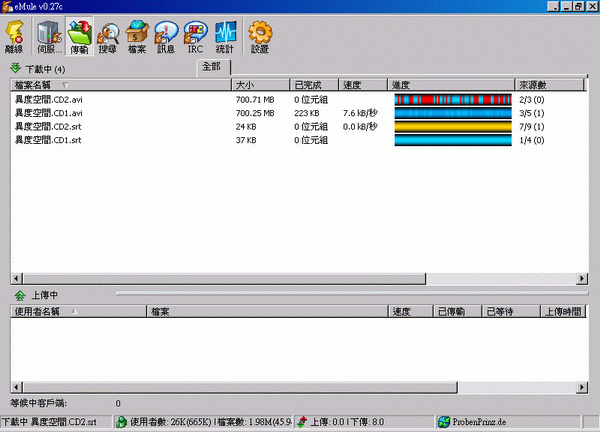Viewport: 600px width, 432px height.
Task: Click the users icon in status bar
Action: 121,422
